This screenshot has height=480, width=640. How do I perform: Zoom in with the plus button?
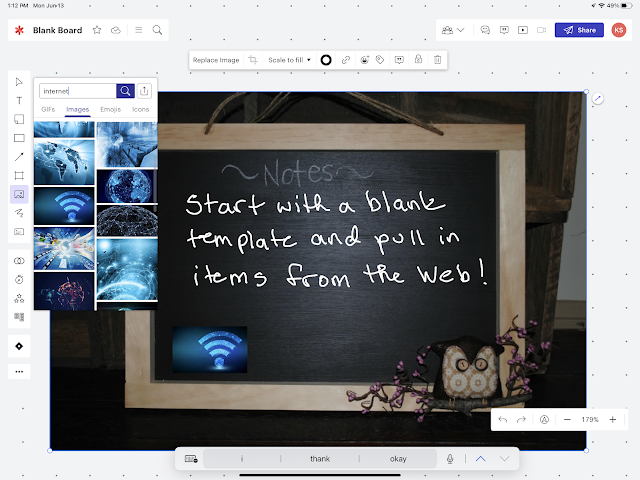point(613,420)
